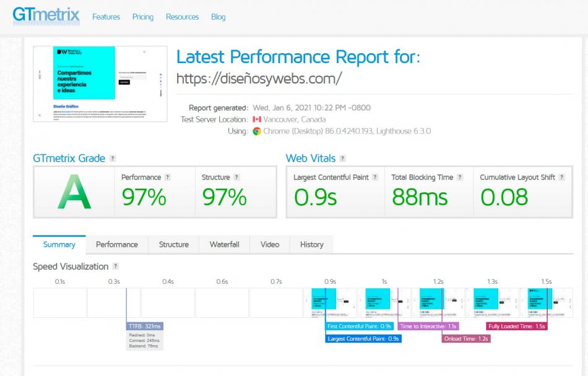Click the Canada flag icon
Image resolution: width=588 pixels, height=376 pixels.
[x=257, y=119]
